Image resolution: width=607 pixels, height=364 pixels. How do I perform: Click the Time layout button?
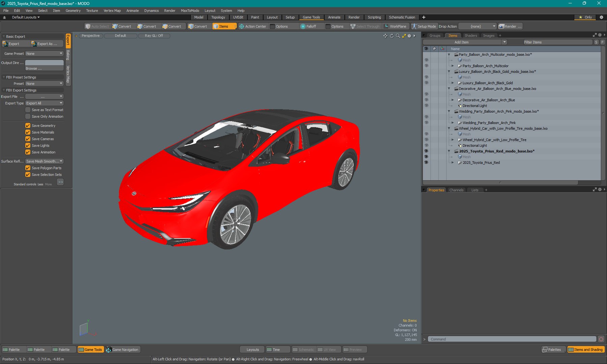[277, 350]
